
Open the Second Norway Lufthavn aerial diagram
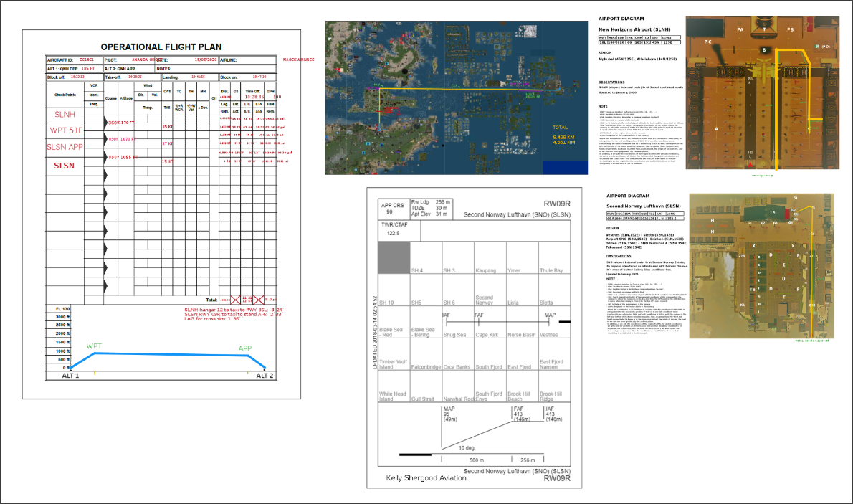click(x=761, y=266)
